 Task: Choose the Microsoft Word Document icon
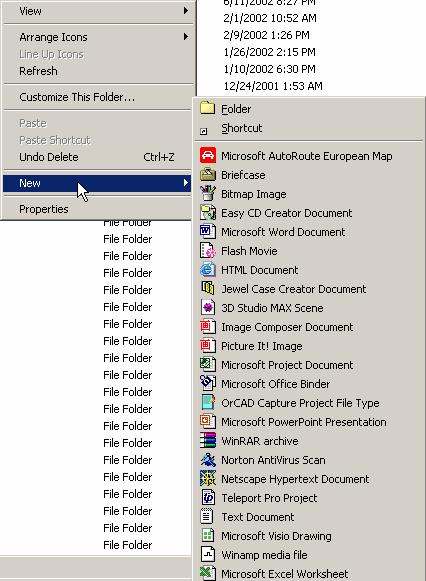click(208, 232)
